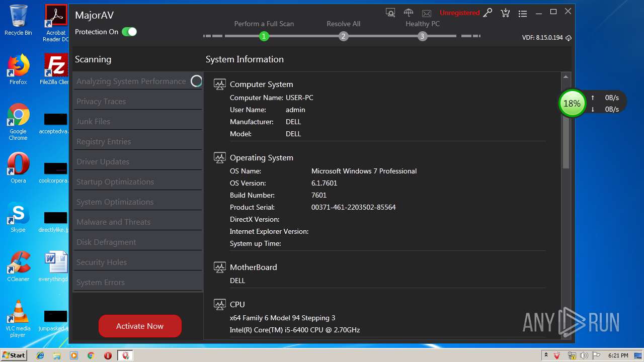Open Google Chrome desktop icon

pyautogui.click(x=18, y=122)
